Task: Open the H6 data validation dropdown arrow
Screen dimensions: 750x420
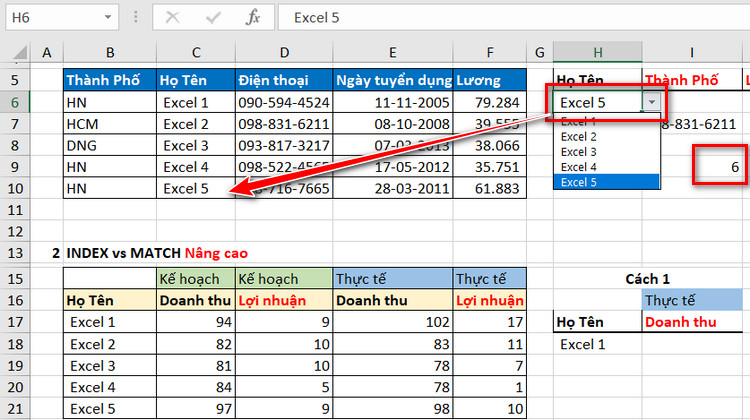Action: click(x=651, y=102)
